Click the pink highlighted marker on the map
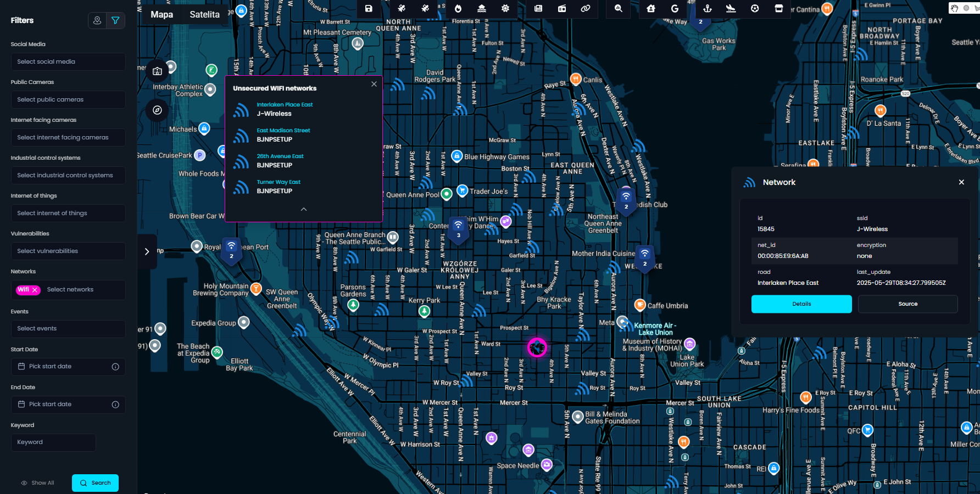Screen dimensions: 980x494 point(537,347)
